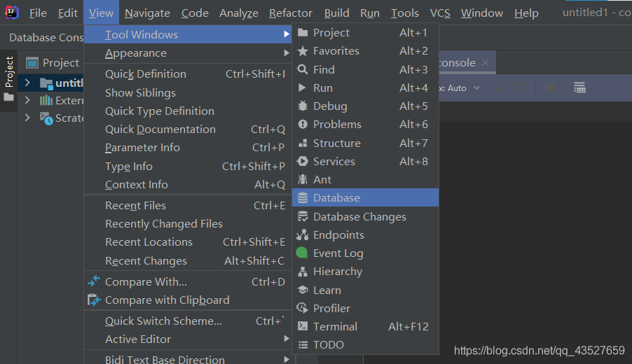
Task: Click the Profiler icon in the list
Action: click(x=303, y=308)
